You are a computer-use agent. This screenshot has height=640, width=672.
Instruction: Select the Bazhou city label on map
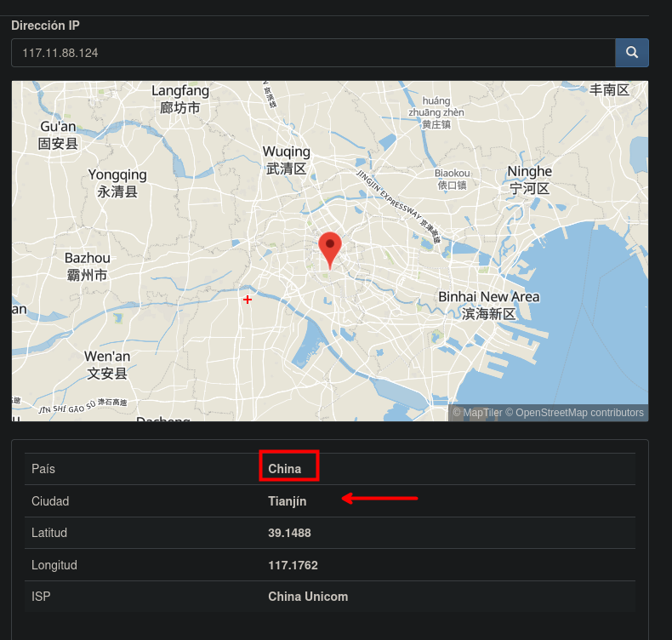pos(88,266)
